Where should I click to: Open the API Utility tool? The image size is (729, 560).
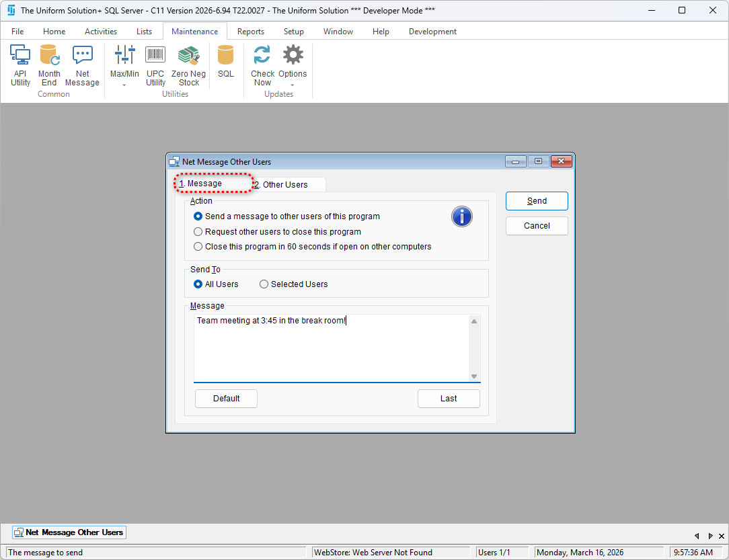(x=20, y=65)
